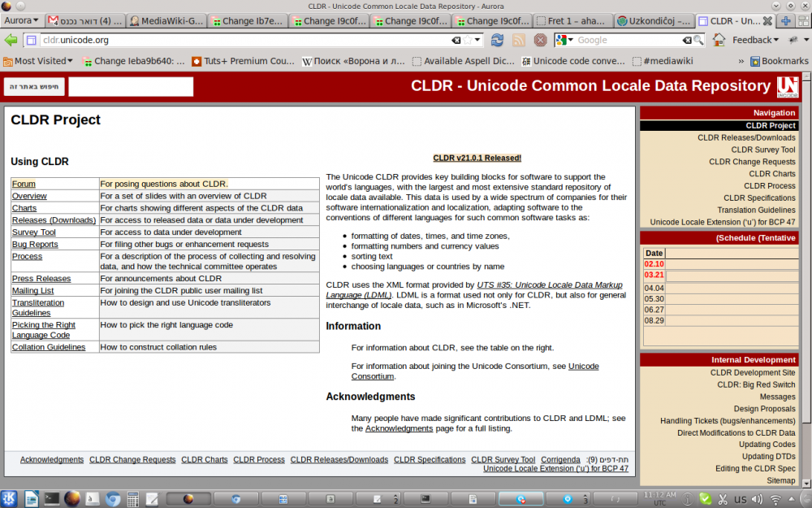Go back with the green back arrow
This screenshot has width=812, height=508.
click(x=11, y=40)
